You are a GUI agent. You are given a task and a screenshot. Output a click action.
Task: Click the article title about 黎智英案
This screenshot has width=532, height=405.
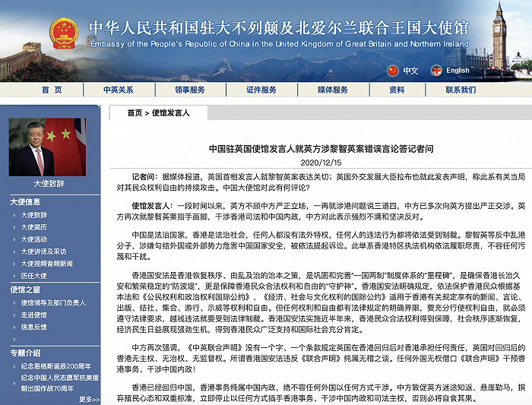coord(321,149)
